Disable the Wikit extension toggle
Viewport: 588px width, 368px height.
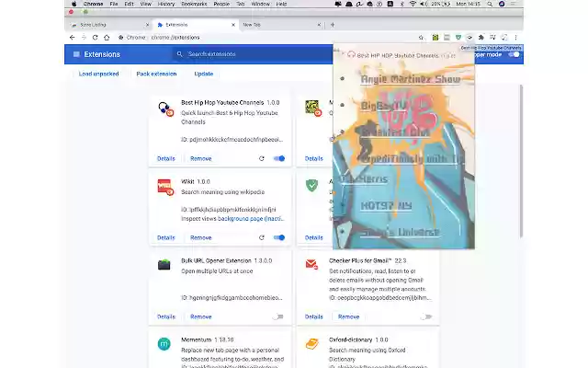[x=279, y=237]
